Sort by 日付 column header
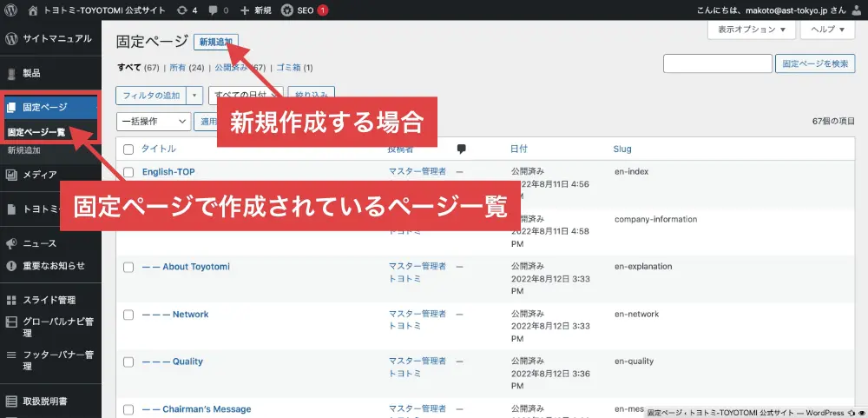868x418 pixels. coord(519,149)
